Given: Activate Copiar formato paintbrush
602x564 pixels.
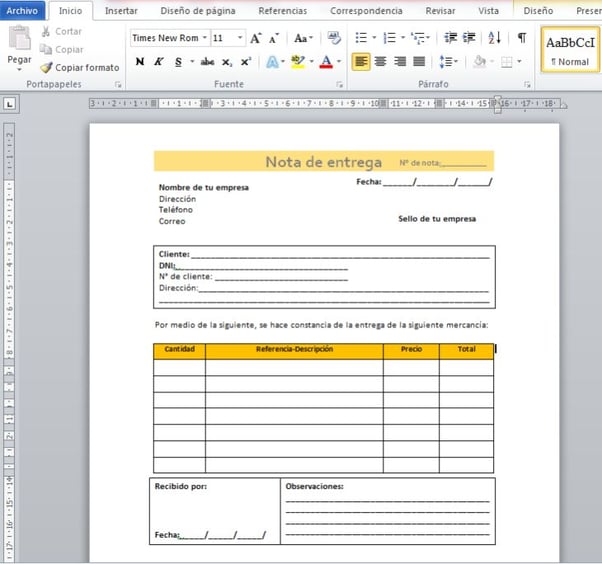Looking at the screenshot, I should [80, 68].
